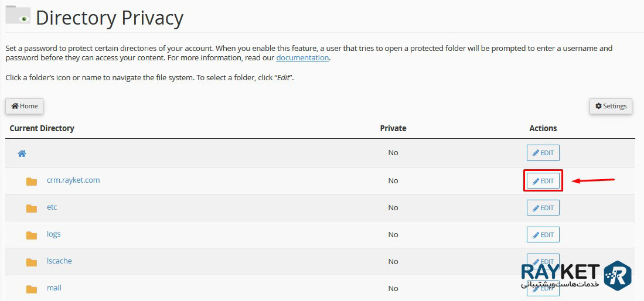Open the Settings button with gear
Screen dimensions: 644x301
[x=611, y=106]
